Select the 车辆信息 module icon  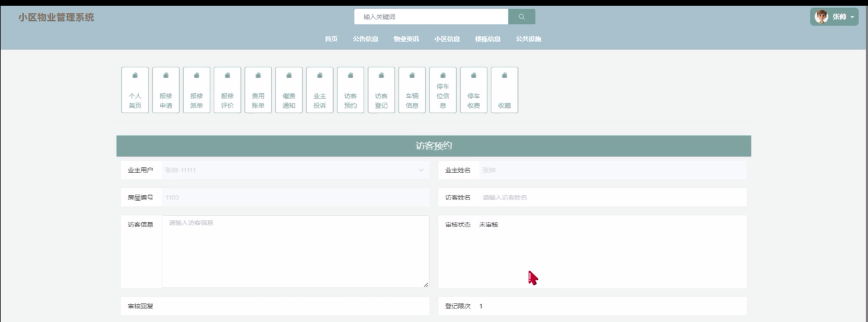(x=412, y=90)
